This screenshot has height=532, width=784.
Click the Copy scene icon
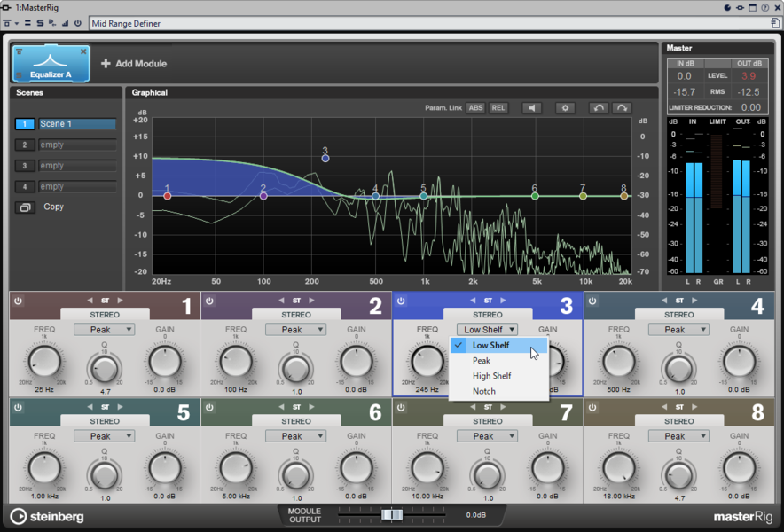[x=25, y=207]
